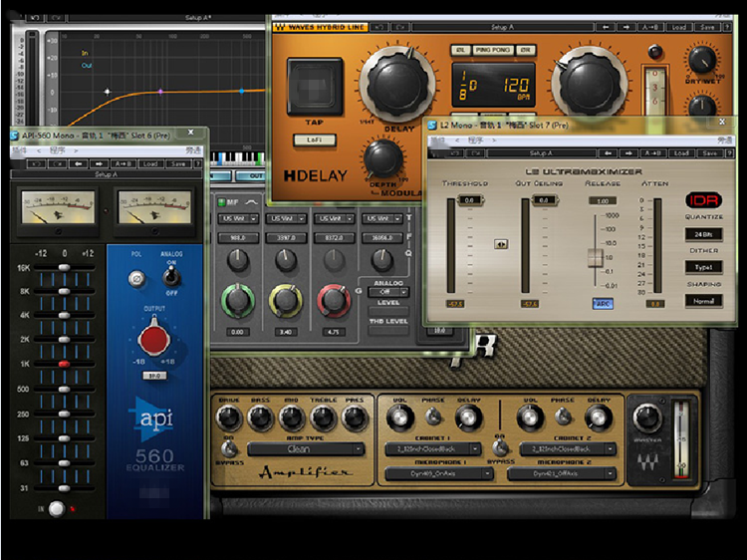Click the Cabinet 2 DELAY knob

coord(598,418)
